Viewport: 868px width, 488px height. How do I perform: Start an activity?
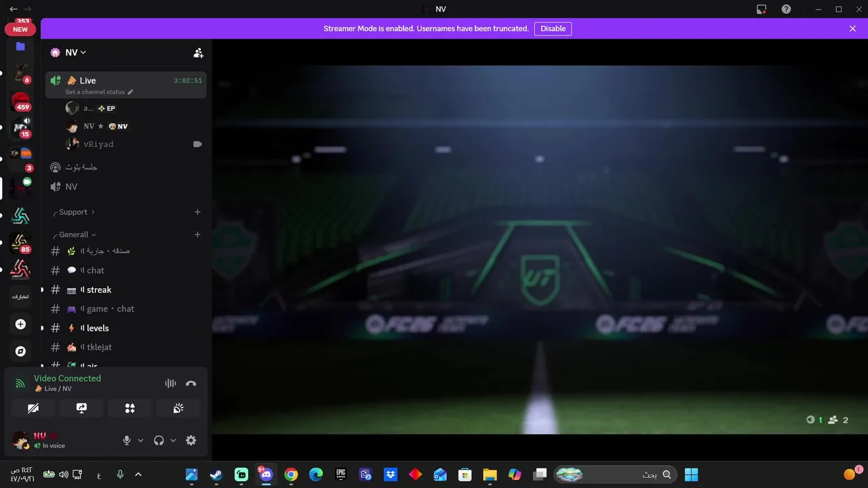tap(130, 408)
